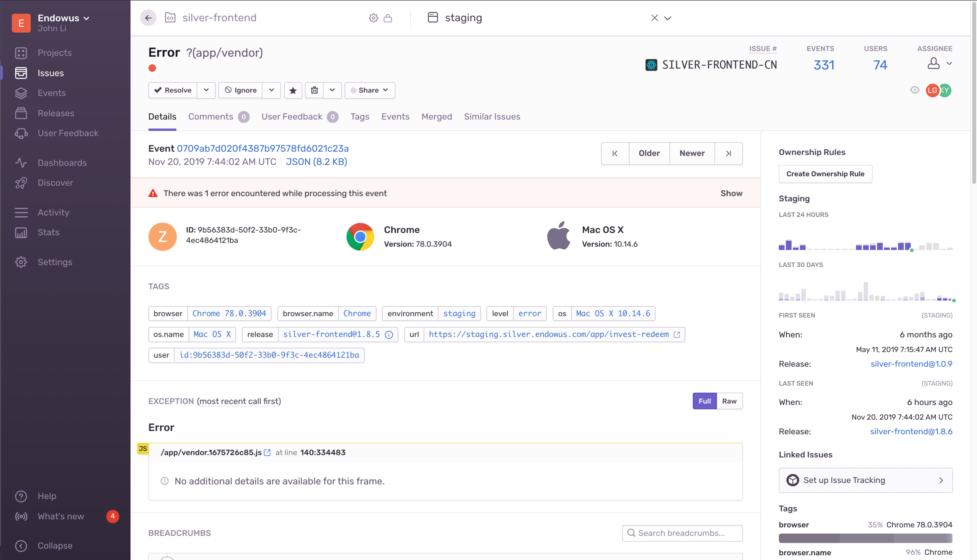Image resolution: width=977 pixels, height=560 pixels.
Task: Expand the Resolve options dropdown
Action: (206, 90)
